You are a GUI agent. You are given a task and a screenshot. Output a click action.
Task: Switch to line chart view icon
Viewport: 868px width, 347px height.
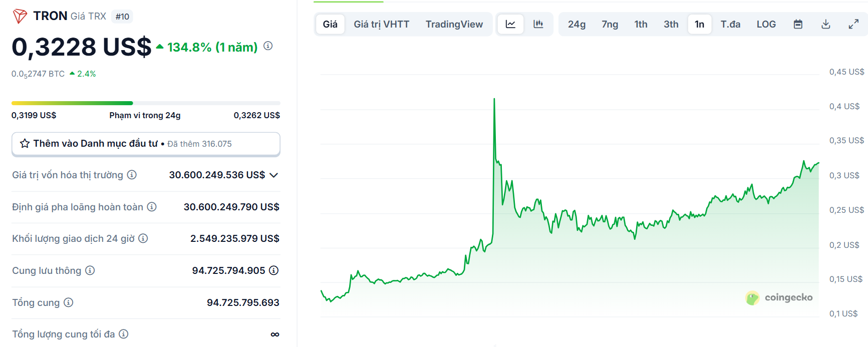coord(510,24)
